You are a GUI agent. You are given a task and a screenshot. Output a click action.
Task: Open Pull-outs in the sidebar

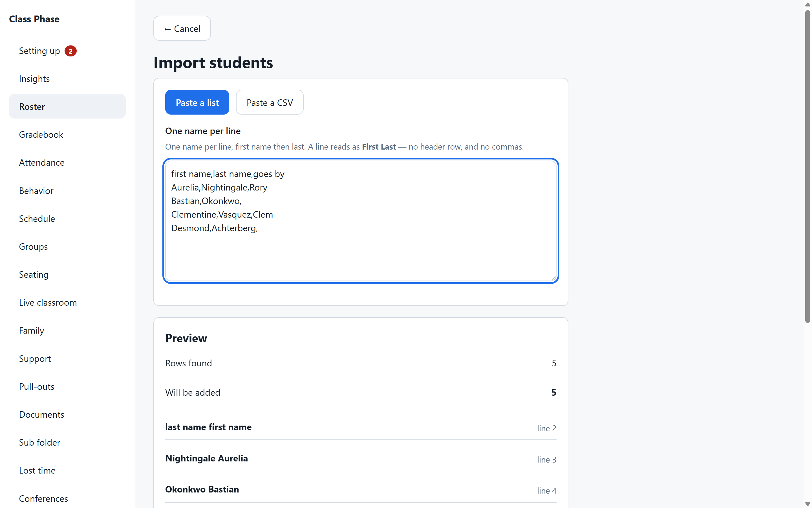(67, 386)
